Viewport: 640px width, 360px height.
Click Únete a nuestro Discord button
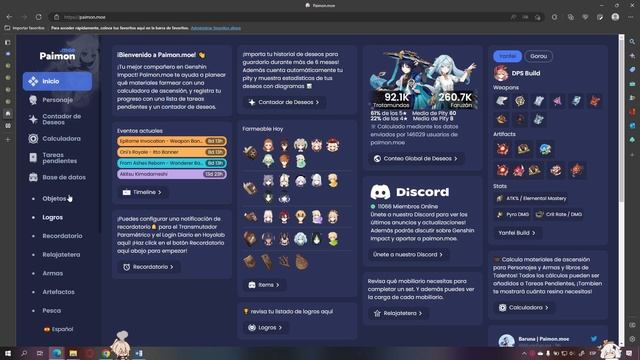407,254
